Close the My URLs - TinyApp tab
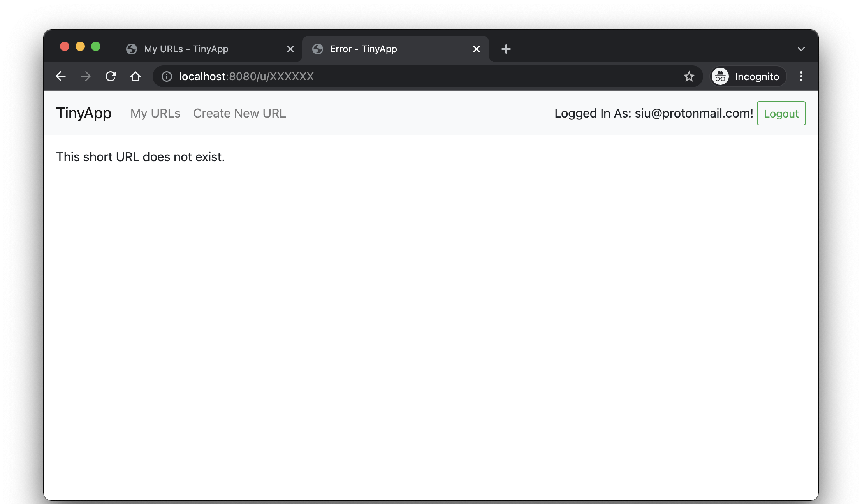The height and width of the screenshot is (504, 862). 290,49
